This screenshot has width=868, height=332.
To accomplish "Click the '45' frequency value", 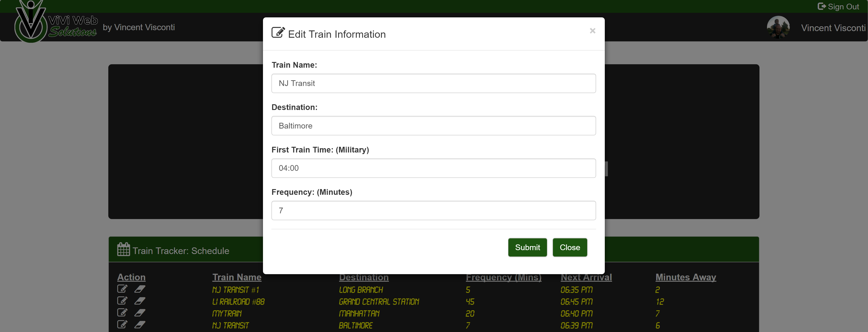I will point(470,302).
